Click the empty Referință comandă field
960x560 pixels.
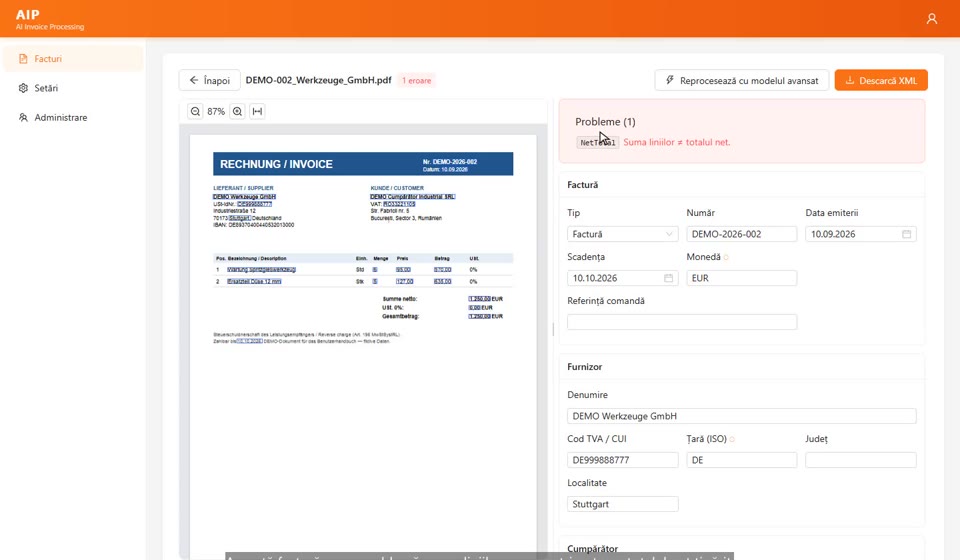click(x=682, y=322)
